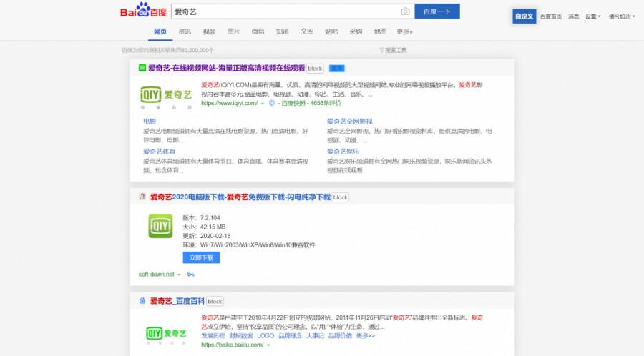Open the 爱奇艺_百度百科 result title
Viewport: 644px width, 356px height.
coord(177,301)
